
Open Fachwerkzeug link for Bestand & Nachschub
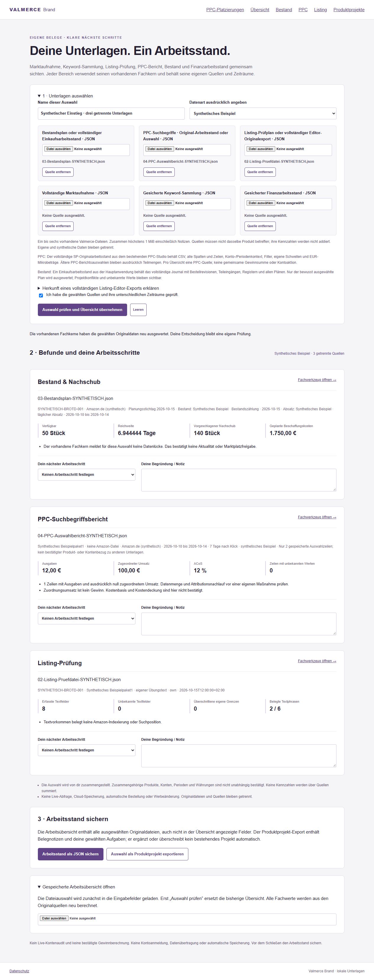317,380
